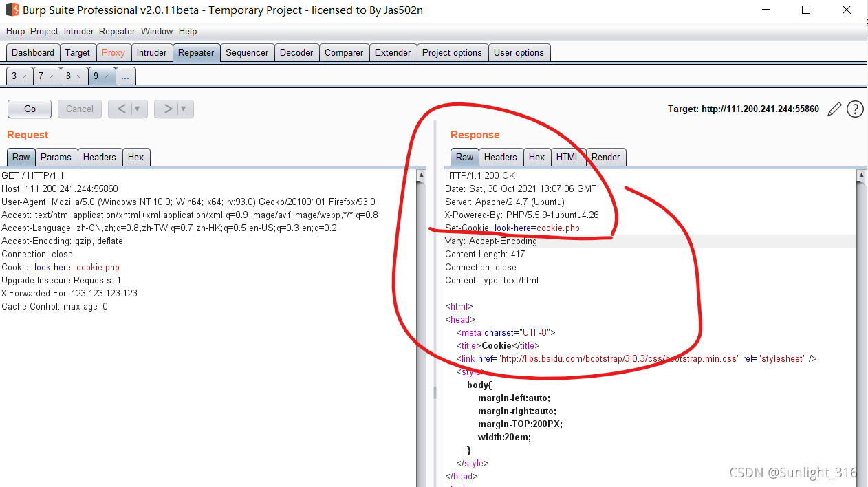Close Repeater tab 3 with its x
The image size is (868, 487).
(x=24, y=76)
